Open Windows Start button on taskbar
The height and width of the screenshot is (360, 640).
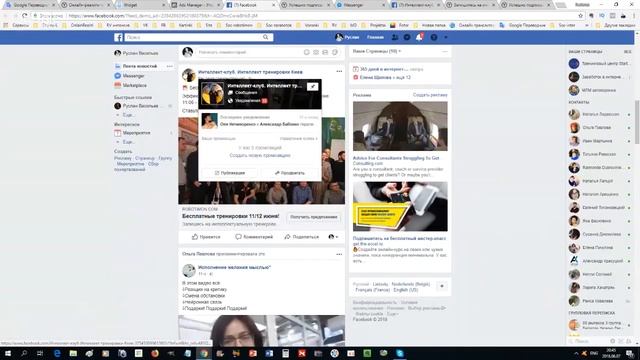pyautogui.click(x=7, y=353)
